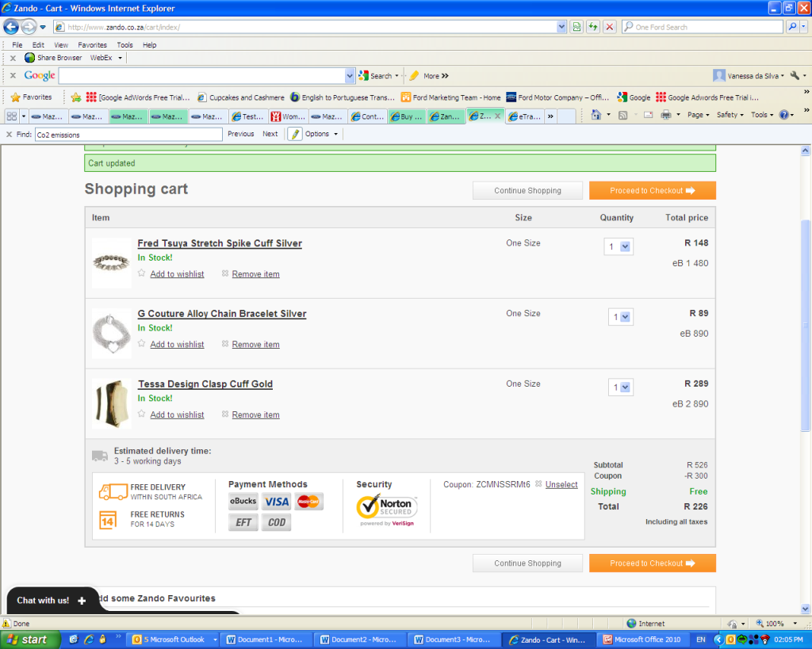Image resolution: width=812 pixels, height=649 pixels.
Task: Click the highlighter icon in Find bar
Action: [295, 134]
